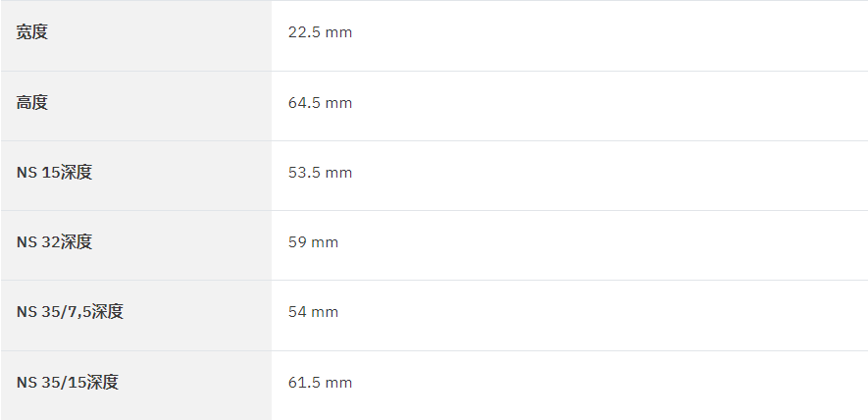868x420 pixels.
Task: Select the 64.5 mm height value
Action: pyautogui.click(x=320, y=102)
